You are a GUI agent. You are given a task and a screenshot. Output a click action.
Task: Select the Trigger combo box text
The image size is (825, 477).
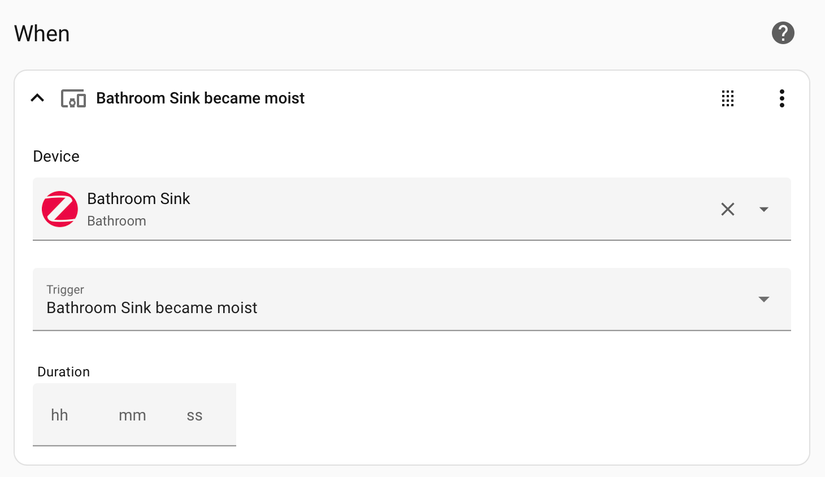pyautogui.click(x=152, y=308)
